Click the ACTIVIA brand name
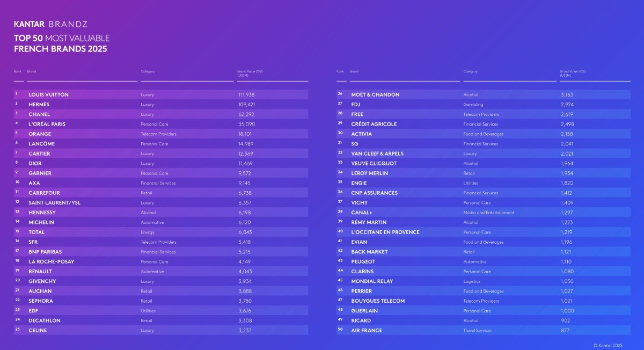 [x=361, y=134]
